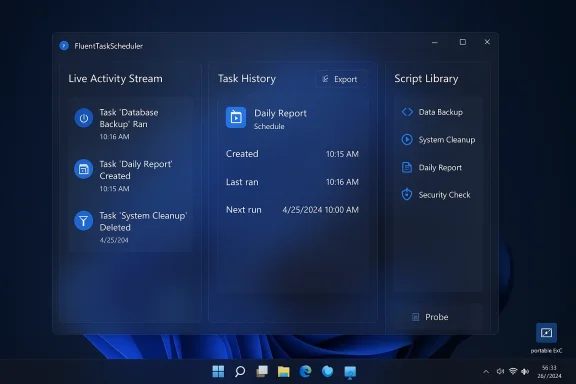The image size is (576, 384).
Task: Click the code brackets icon for Data Backup
Action: tap(407, 112)
